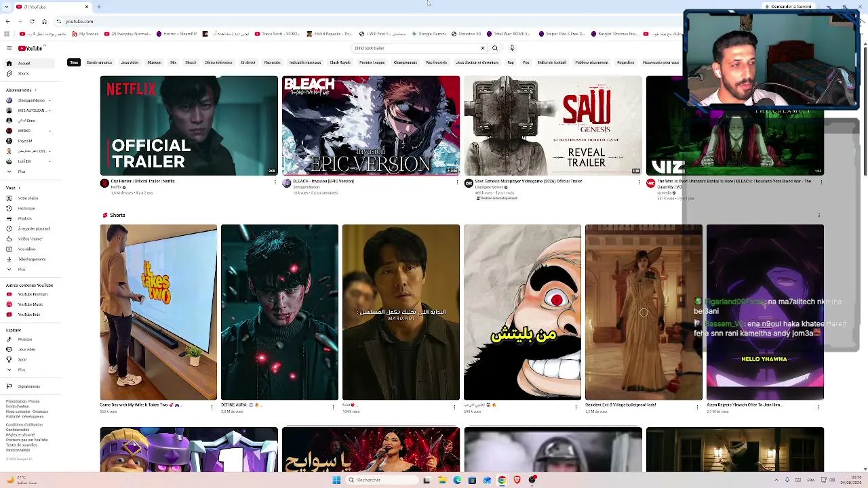The height and width of the screenshot is (488, 868).
Task: Open Téléchargements in the sidebar
Action: click(31, 259)
